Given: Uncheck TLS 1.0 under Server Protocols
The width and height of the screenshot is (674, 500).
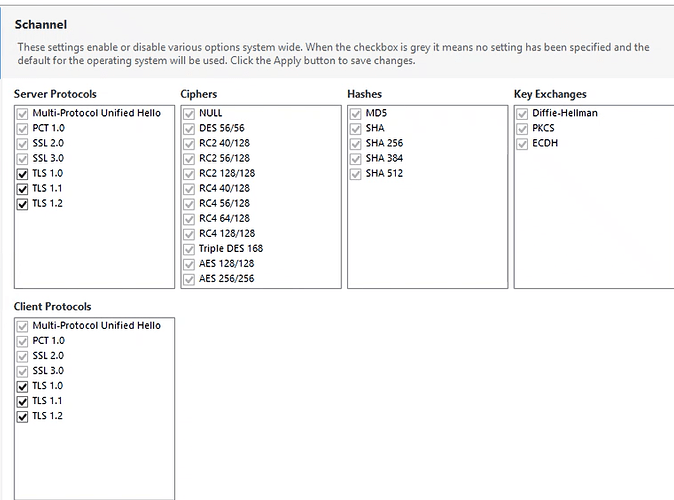Looking at the screenshot, I should pos(23,174).
